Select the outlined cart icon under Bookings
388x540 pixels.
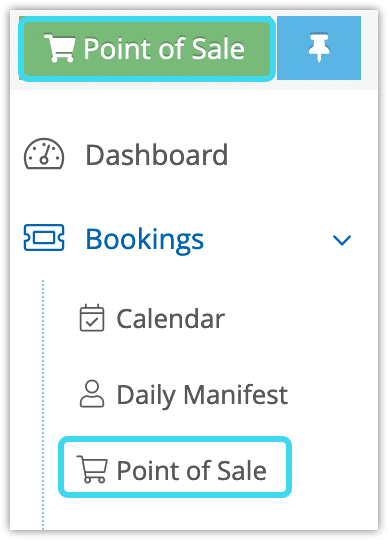click(x=92, y=469)
